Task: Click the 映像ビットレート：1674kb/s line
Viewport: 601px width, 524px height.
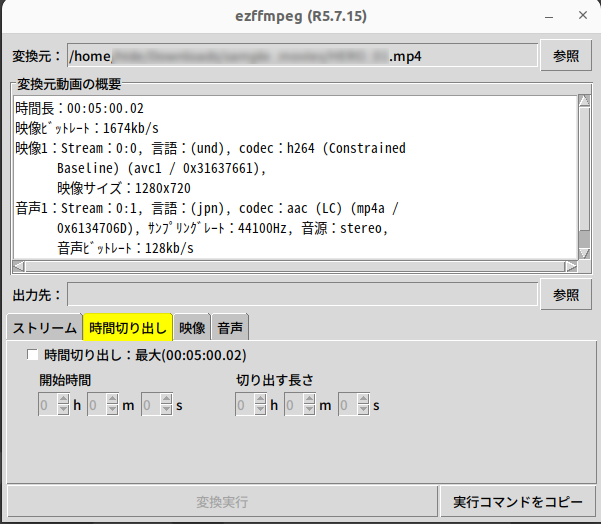Action: tap(87, 128)
